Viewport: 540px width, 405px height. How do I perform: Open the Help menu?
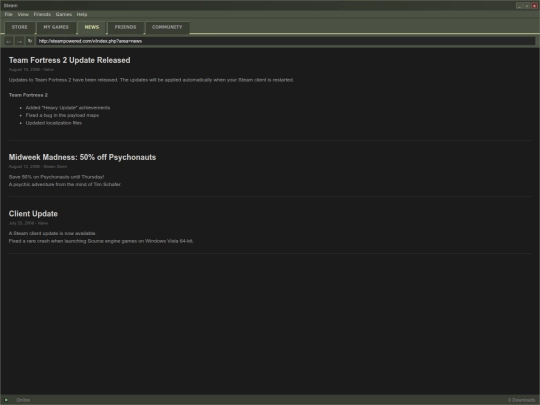82,14
